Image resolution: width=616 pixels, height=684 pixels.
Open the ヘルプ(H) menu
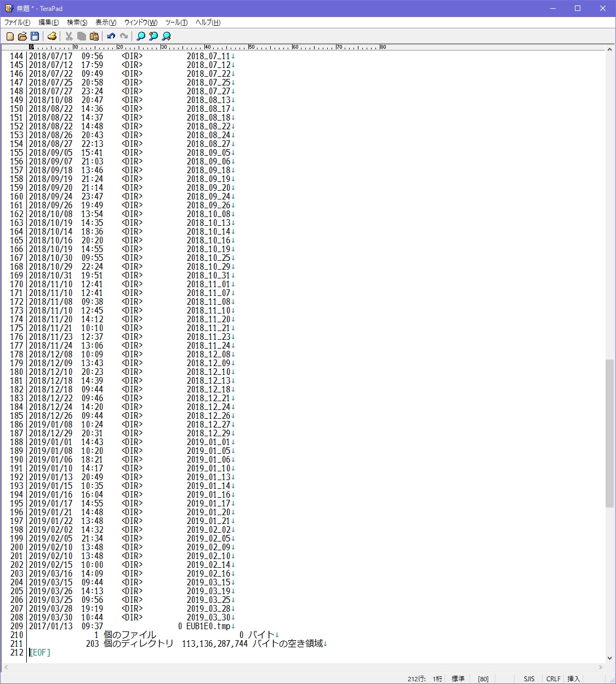click(x=208, y=22)
